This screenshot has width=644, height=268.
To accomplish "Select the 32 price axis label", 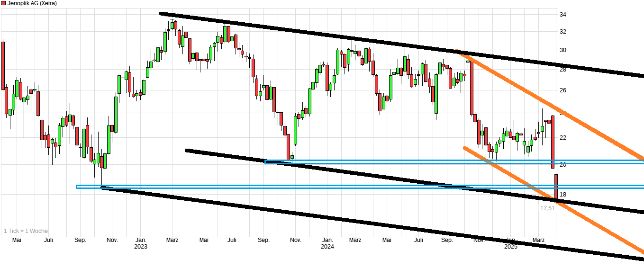I will 563,32.
